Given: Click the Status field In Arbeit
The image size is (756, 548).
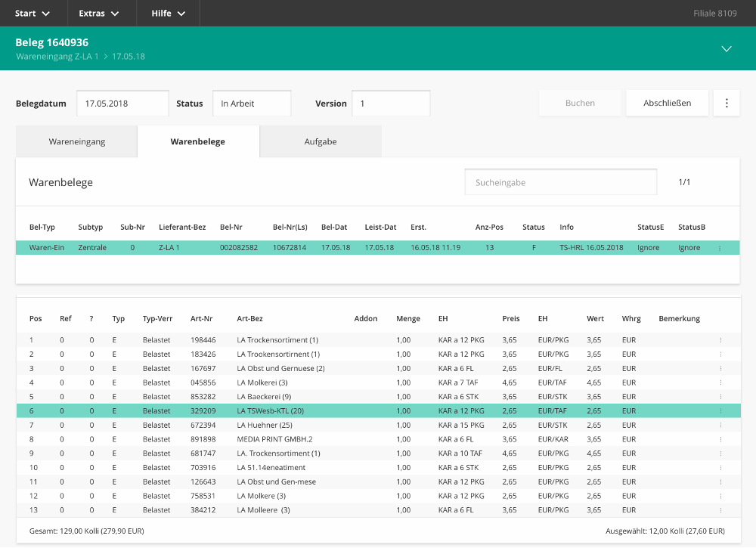Looking at the screenshot, I should 252,103.
